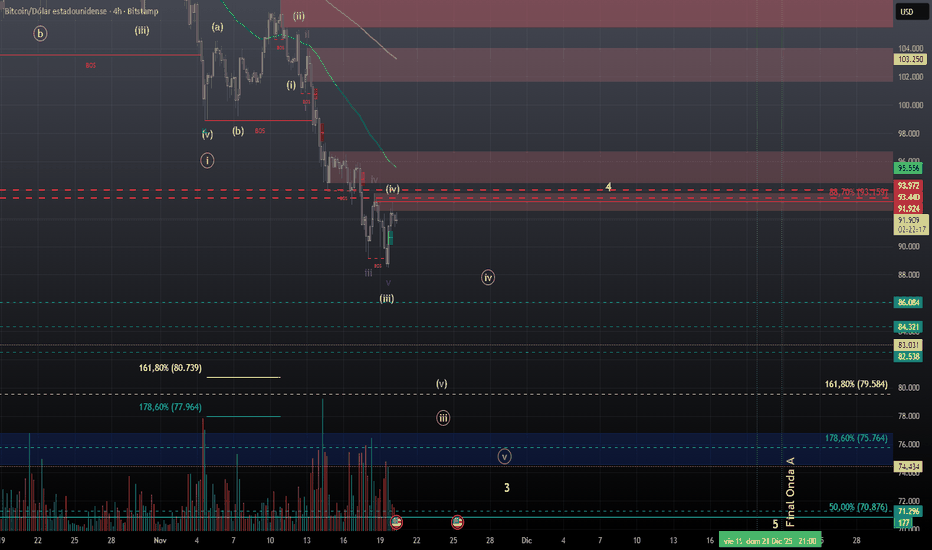Image resolution: width=932 pixels, height=550 pixels.
Task: Select the circled iii wave label
Action: [x=443, y=418]
